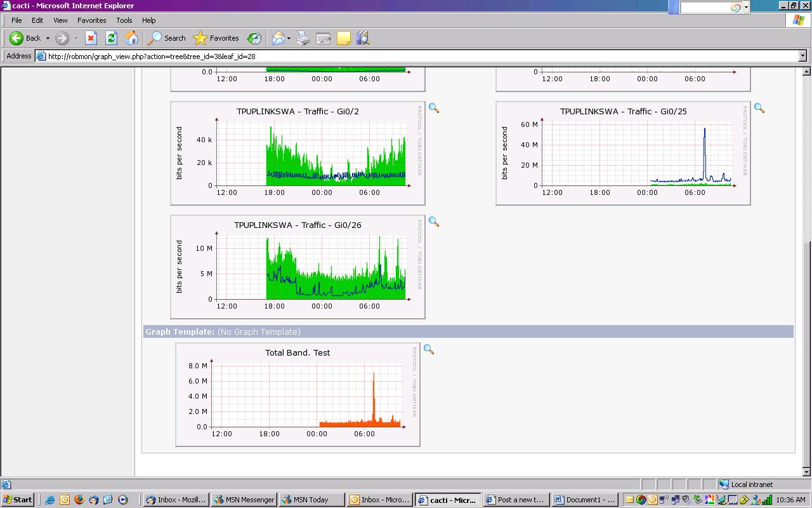This screenshot has width=812, height=508.
Task: Open the View menu
Action: point(60,20)
